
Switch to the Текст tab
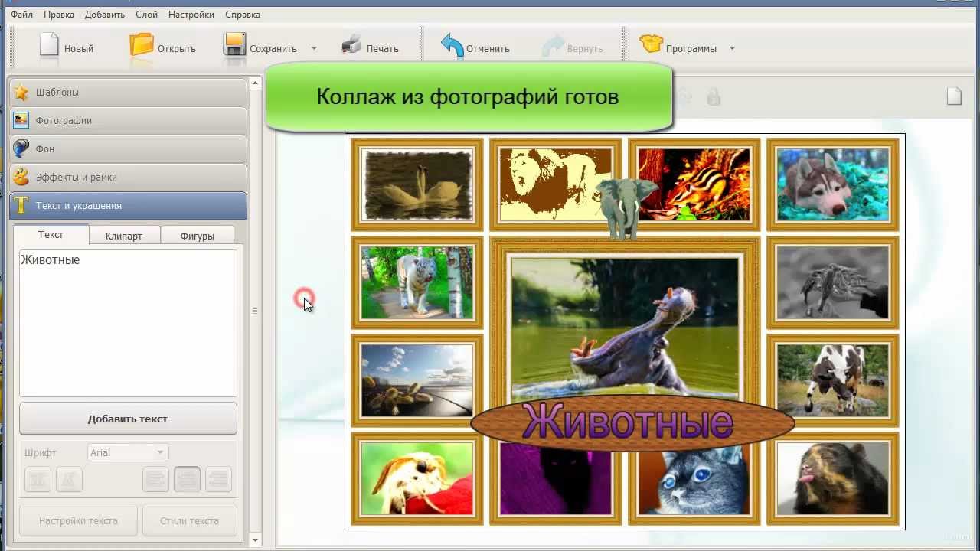coord(51,235)
